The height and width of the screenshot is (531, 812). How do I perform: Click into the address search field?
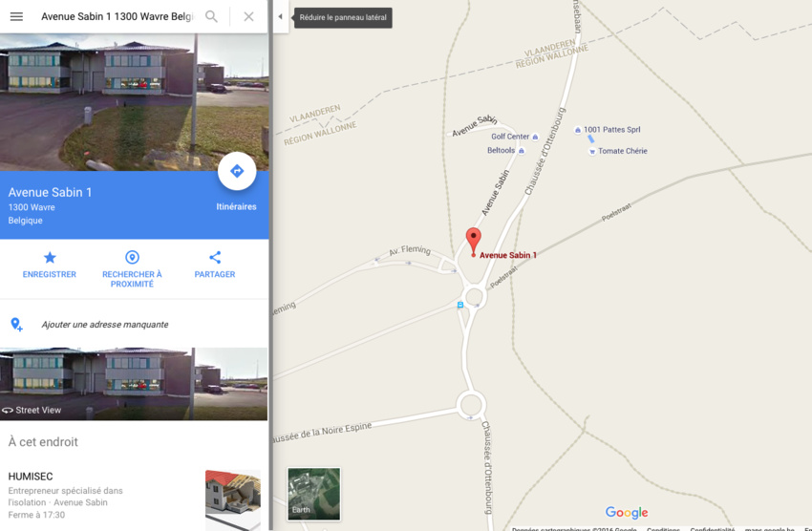coord(118,16)
